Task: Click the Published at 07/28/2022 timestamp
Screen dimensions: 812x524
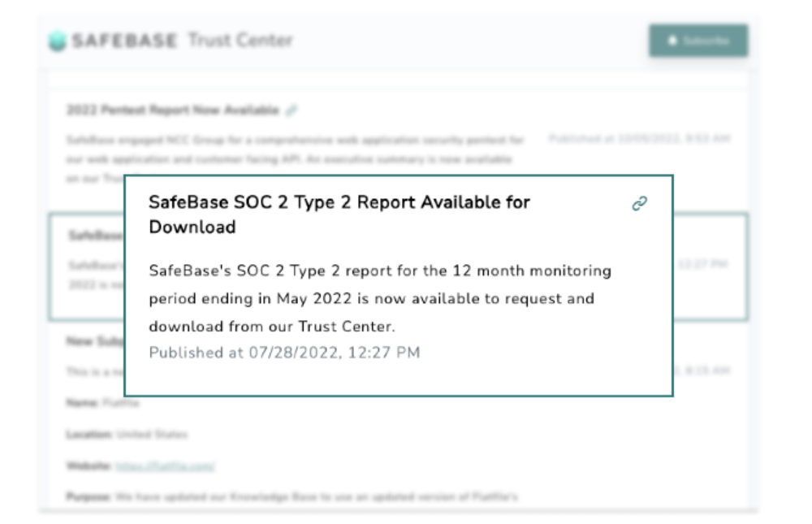Action: pyautogui.click(x=284, y=353)
